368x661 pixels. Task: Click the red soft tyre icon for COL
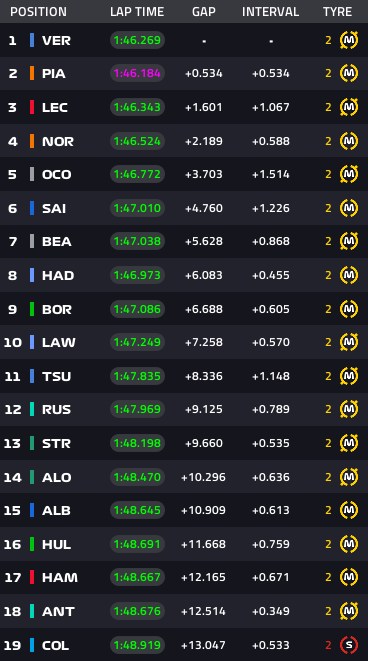click(349, 645)
